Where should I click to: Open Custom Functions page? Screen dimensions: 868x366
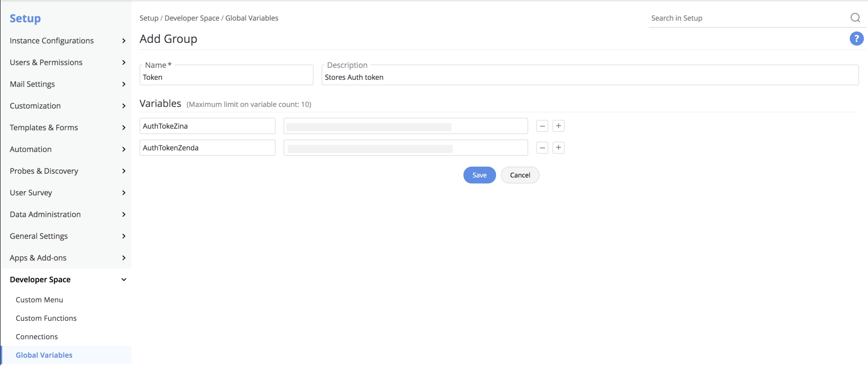point(46,318)
